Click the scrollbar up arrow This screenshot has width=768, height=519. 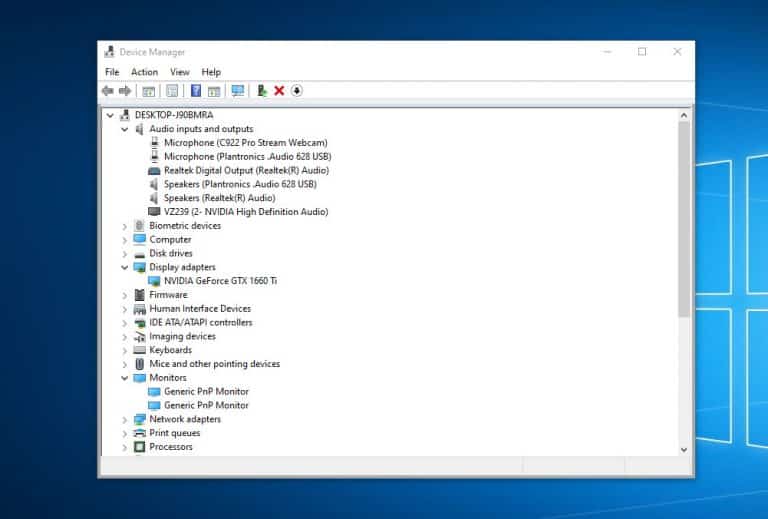(x=684, y=116)
